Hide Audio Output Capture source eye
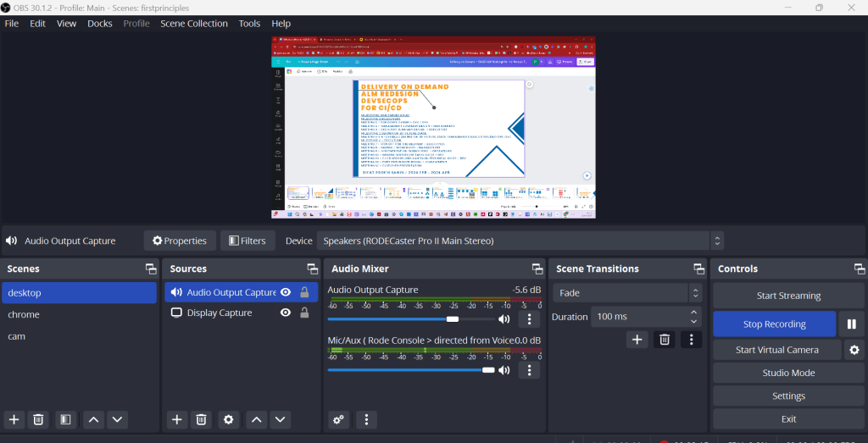This screenshot has width=868, height=443. (x=286, y=292)
